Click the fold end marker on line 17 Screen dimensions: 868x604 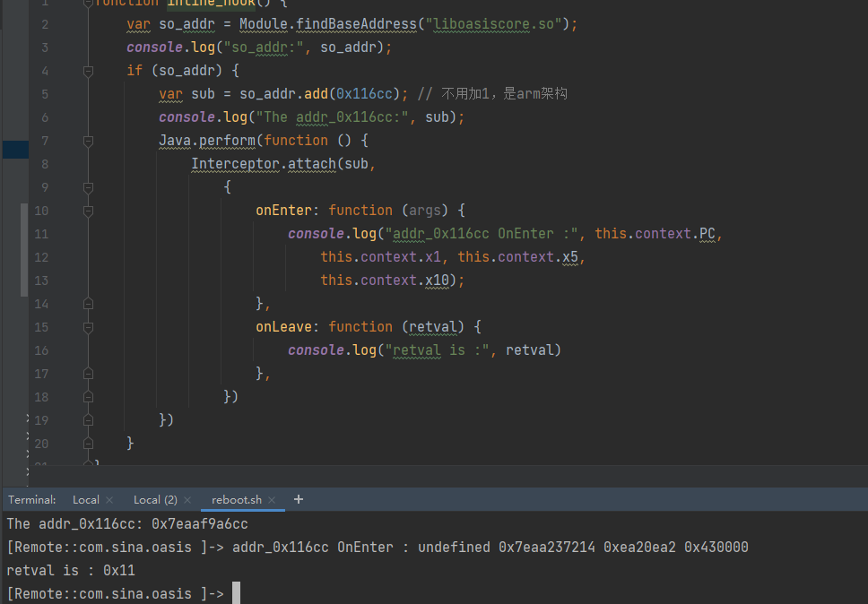point(88,373)
